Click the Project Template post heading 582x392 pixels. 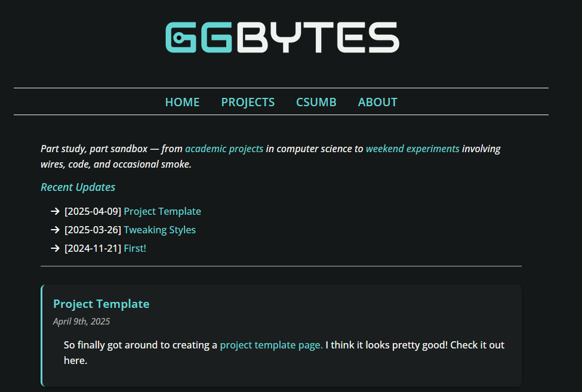[x=101, y=304]
